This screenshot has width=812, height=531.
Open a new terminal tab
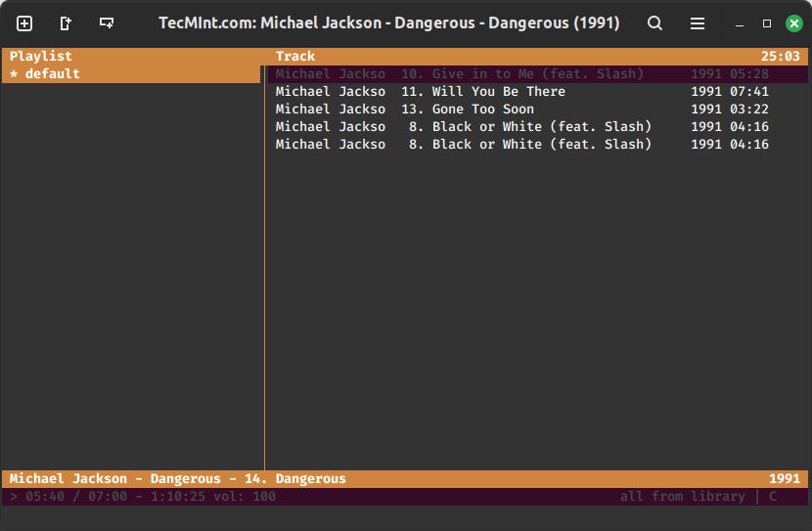24,23
